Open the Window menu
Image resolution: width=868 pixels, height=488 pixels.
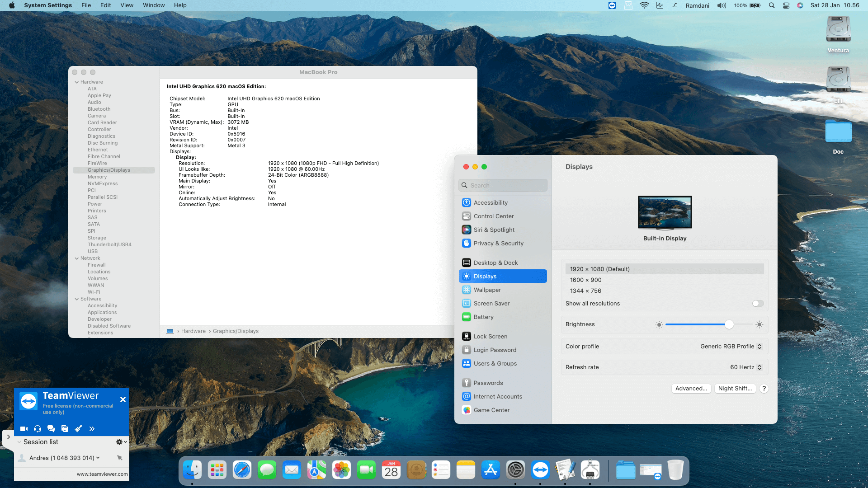click(x=154, y=5)
